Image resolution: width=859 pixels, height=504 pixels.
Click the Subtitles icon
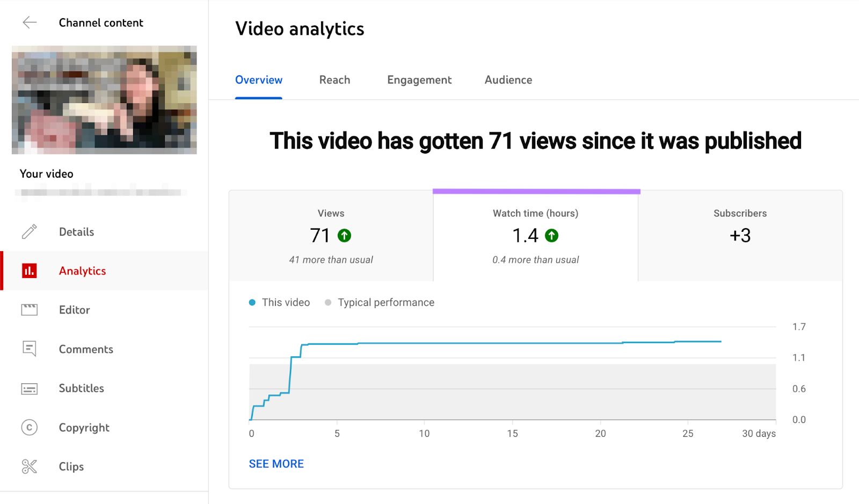(29, 388)
